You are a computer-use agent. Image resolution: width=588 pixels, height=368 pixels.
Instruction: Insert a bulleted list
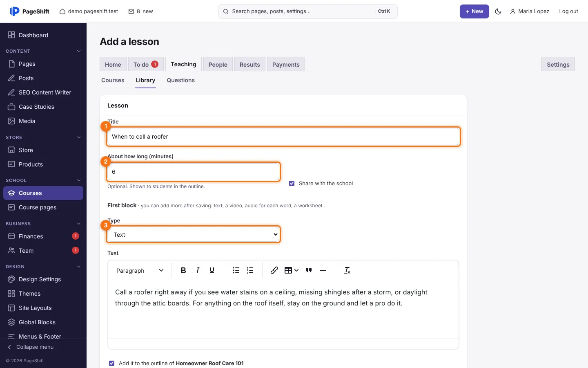point(236,270)
